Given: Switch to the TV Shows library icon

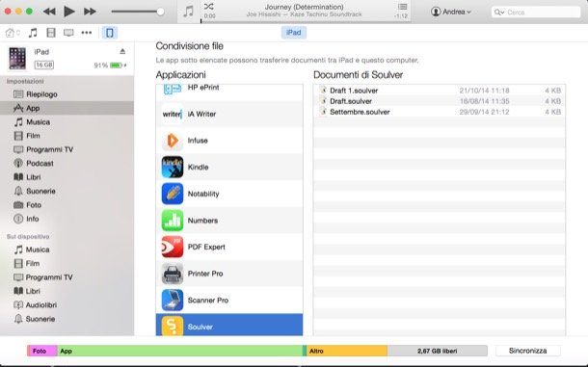Looking at the screenshot, I should click(68, 33).
